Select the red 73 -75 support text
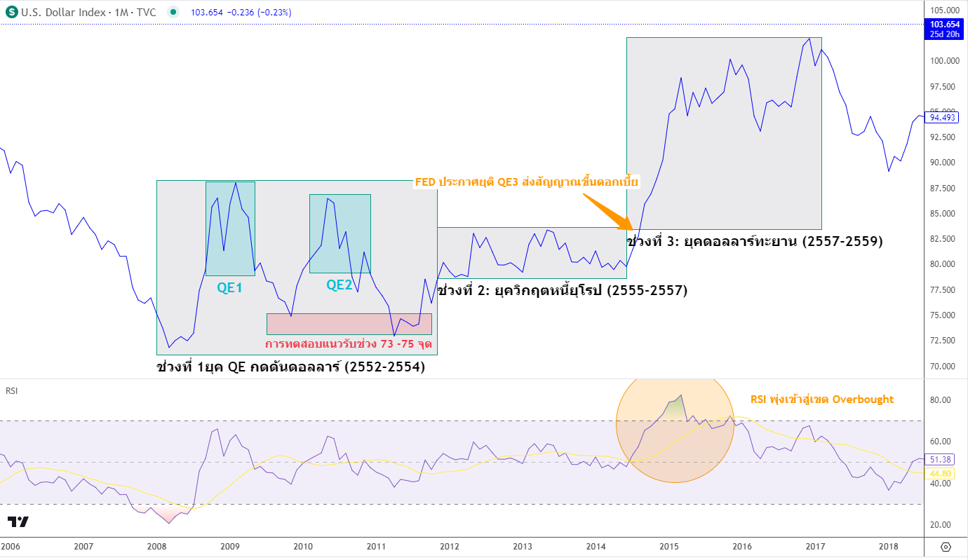The image size is (968, 560). [x=349, y=344]
